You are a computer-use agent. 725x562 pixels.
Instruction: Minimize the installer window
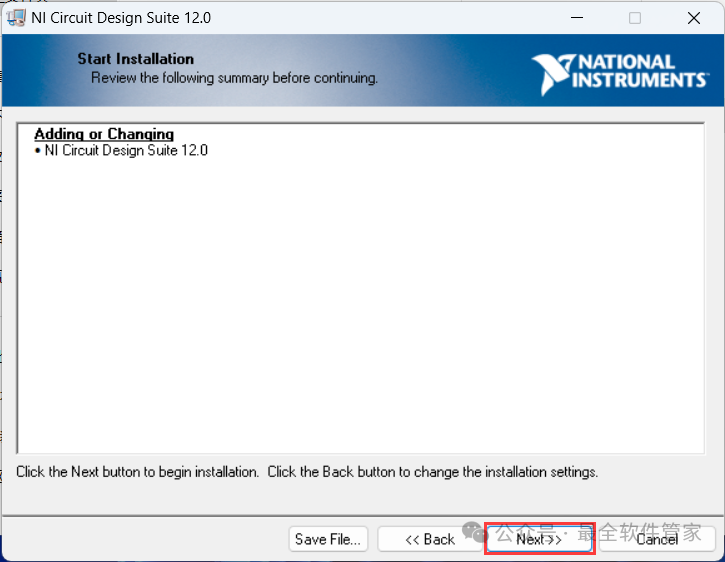(x=576, y=18)
